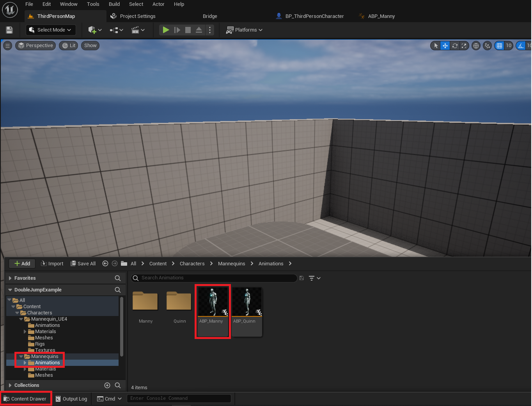Switch to the BP_ThirdPersonCharacter tab
This screenshot has height=406, width=532.
pos(309,16)
